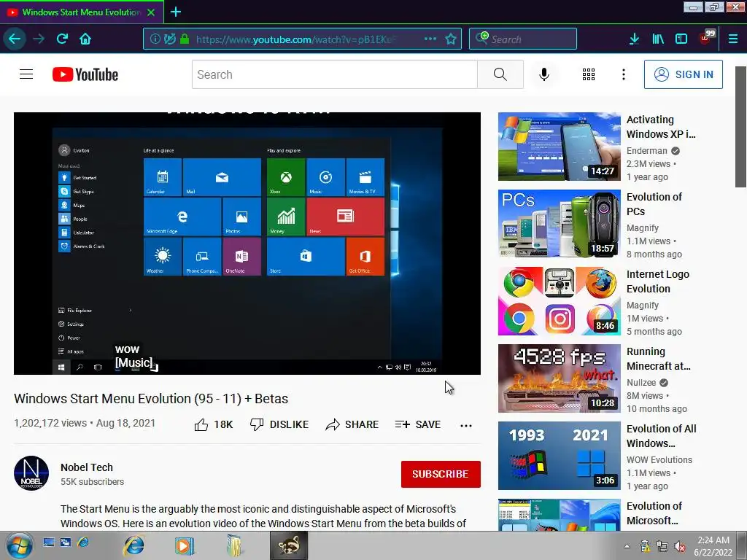
Task: Click the YouTube search input field
Action: pyautogui.click(x=334, y=74)
